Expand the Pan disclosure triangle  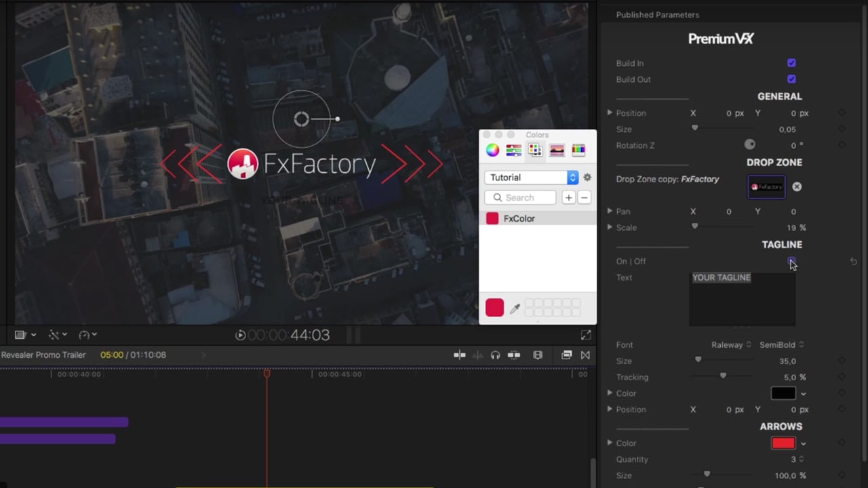pos(610,211)
